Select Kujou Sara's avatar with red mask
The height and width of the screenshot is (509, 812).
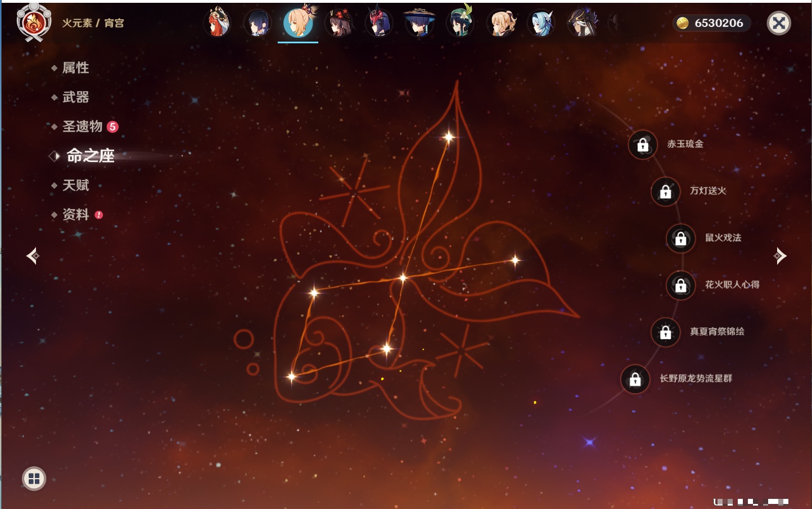(x=379, y=23)
